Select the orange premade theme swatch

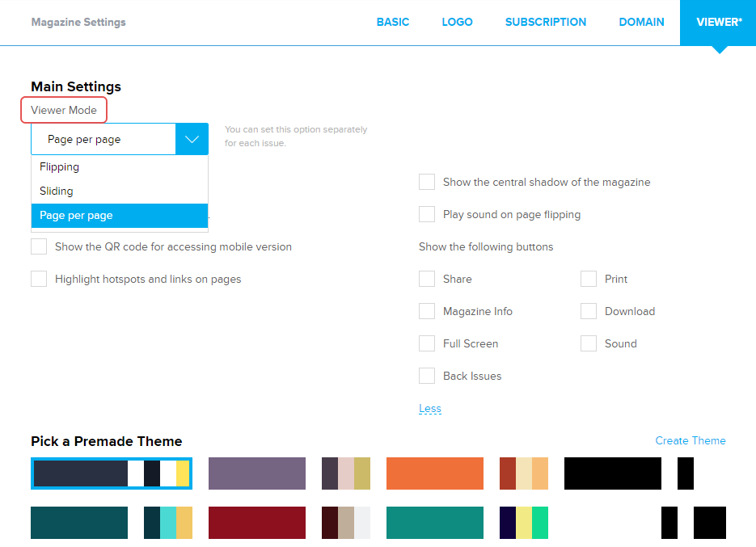click(434, 473)
